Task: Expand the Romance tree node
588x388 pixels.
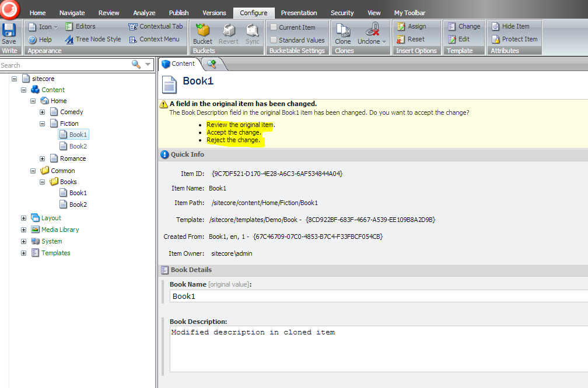Action: click(x=43, y=159)
